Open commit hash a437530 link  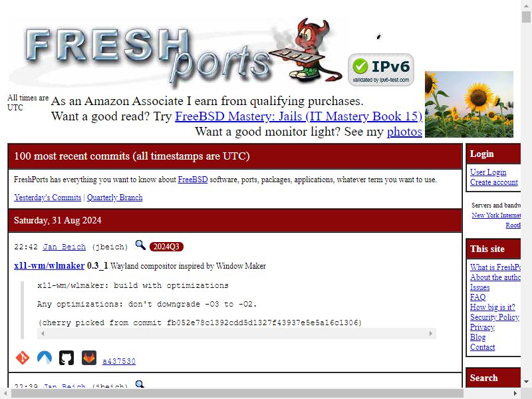(119, 361)
